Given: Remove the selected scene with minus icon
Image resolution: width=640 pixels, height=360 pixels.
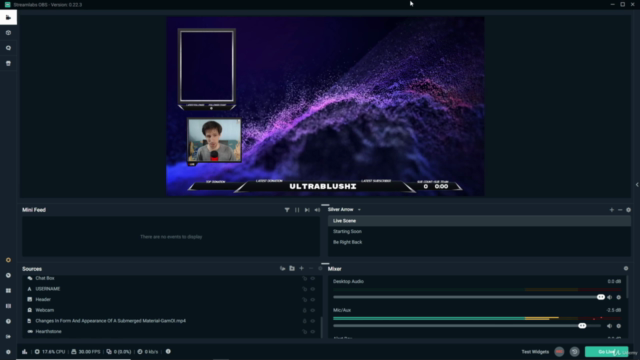Looking at the screenshot, I should pos(620,210).
